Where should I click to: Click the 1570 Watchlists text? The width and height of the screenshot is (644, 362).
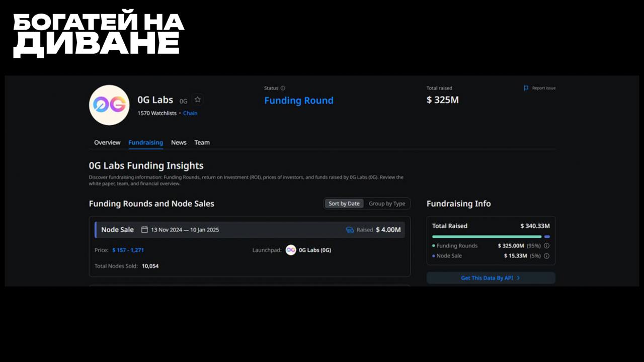pyautogui.click(x=157, y=113)
